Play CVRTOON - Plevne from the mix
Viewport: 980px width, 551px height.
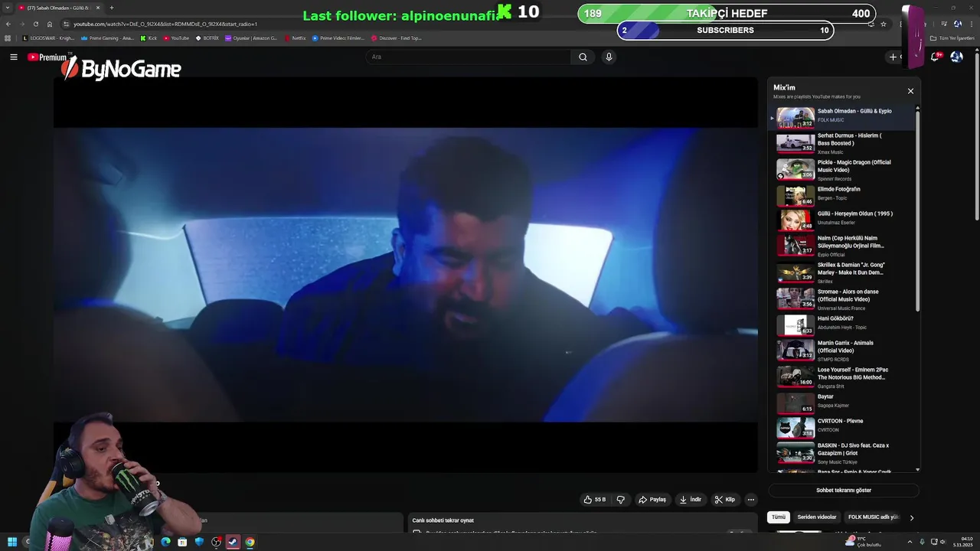(x=841, y=428)
